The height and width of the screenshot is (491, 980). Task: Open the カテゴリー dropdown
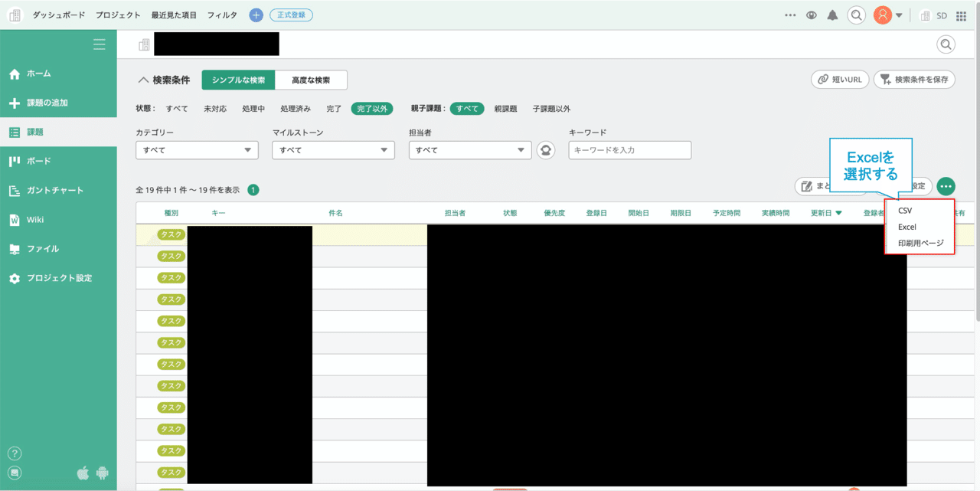point(196,150)
